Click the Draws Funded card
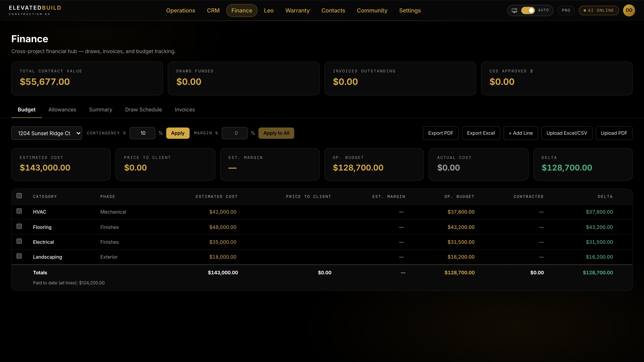The image size is (644, 362). click(x=244, y=78)
